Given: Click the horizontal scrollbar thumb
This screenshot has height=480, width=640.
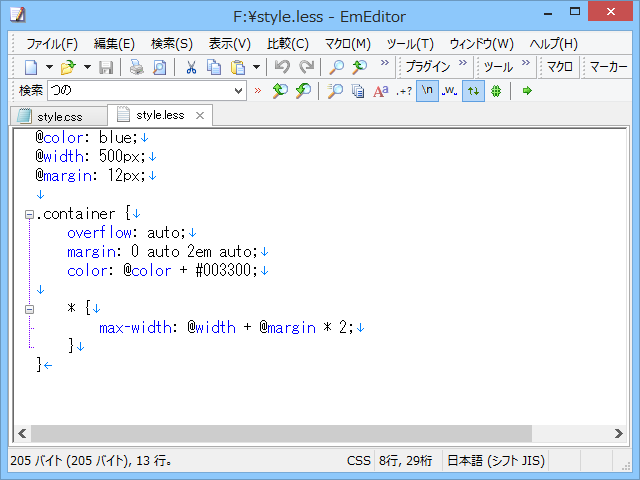Looking at the screenshot, I should pyautogui.click(x=282, y=433).
